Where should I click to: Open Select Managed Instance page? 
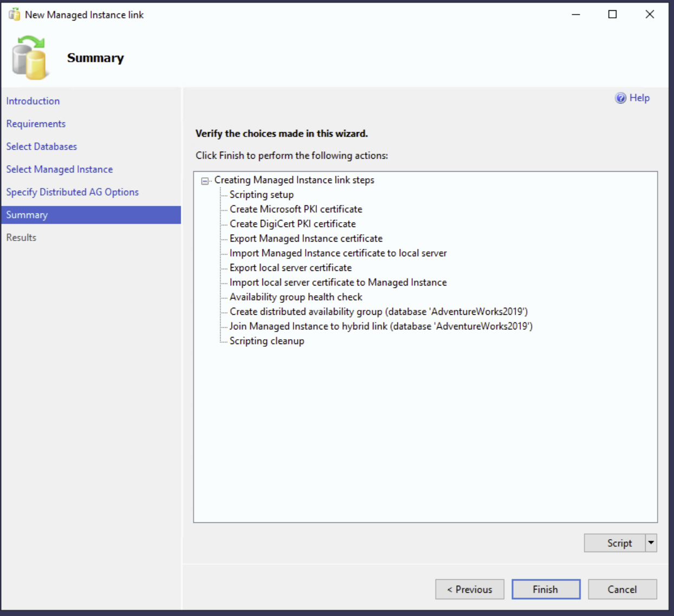pyautogui.click(x=60, y=170)
